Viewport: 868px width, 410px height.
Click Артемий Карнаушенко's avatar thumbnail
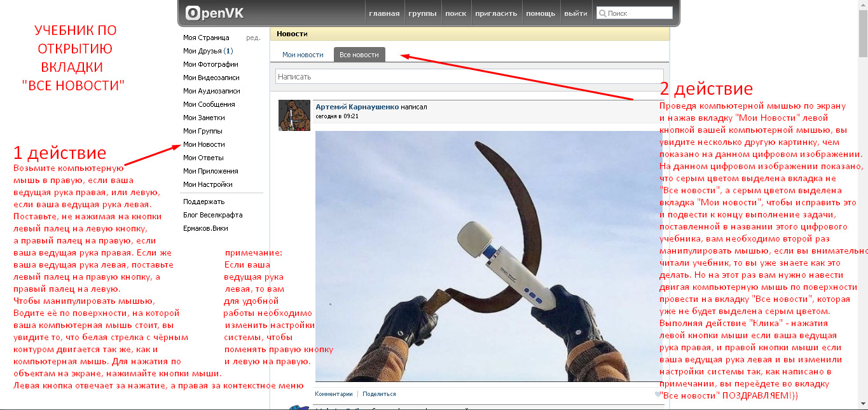click(x=294, y=115)
